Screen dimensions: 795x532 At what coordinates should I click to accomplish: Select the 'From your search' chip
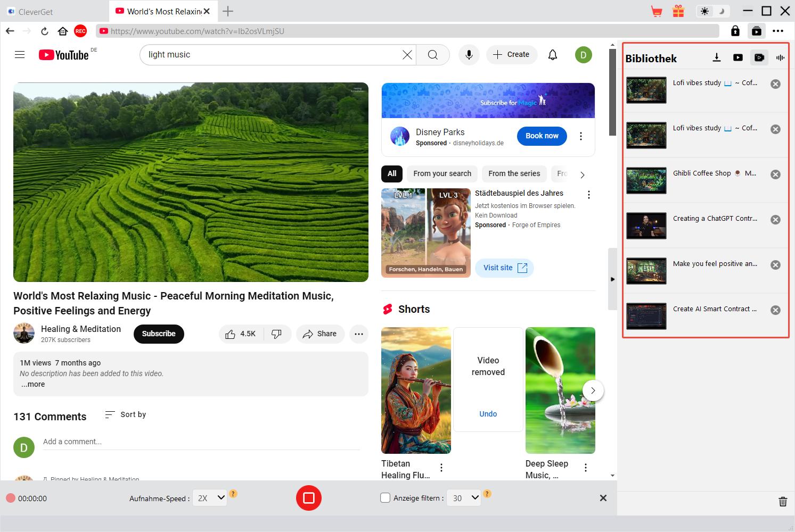pyautogui.click(x=442, y=173)
